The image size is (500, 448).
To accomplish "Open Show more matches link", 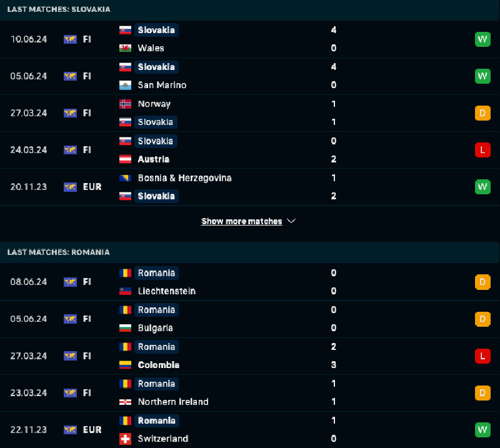I will [x=241, y=221].
